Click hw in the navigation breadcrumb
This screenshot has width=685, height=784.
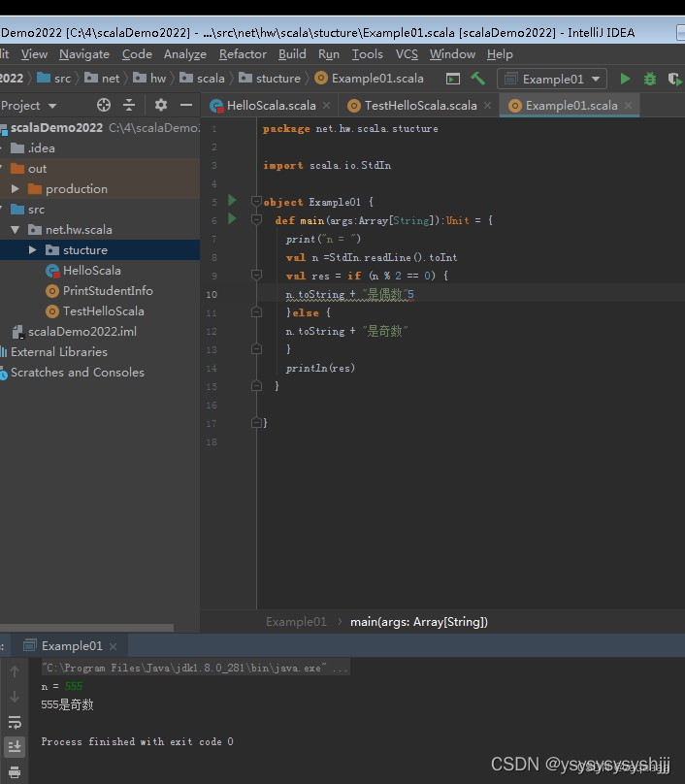point(149,79)
